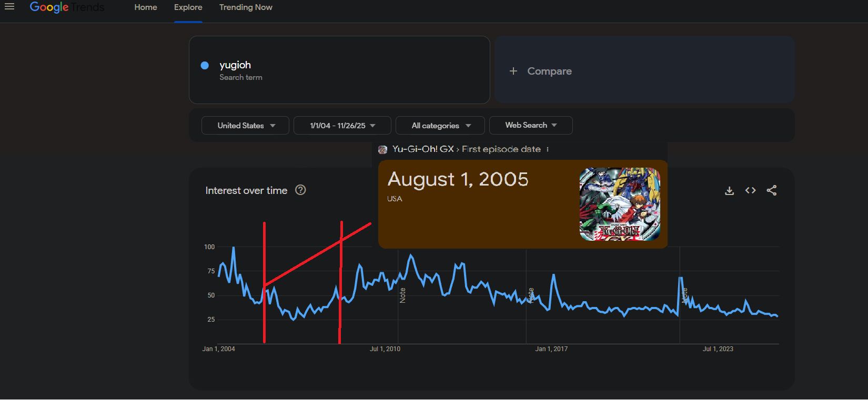Image resolution: width=868 pixels, height=400 pixels.
Task: Click the Note marker near the 2022 spike
Action: (x=684, y=295)
